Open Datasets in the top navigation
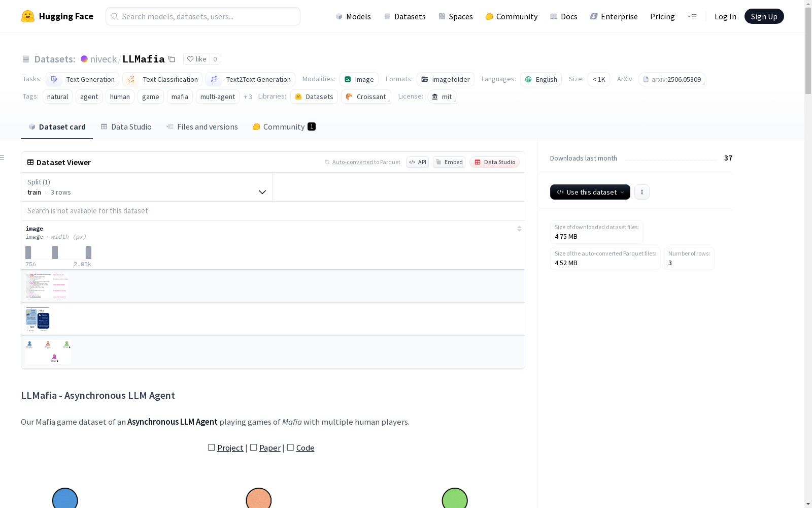The width and height of the screenshot is (812, 508). click(x=404, y=16)
